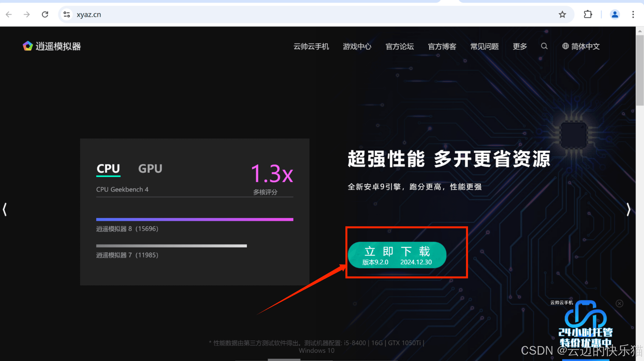644x361 pixels.
Task: Click the globe language icon
Action: point(565,46)
